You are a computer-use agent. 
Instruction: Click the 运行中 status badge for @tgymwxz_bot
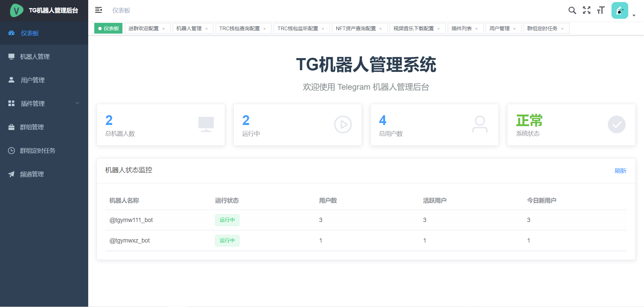click(227, 240)
